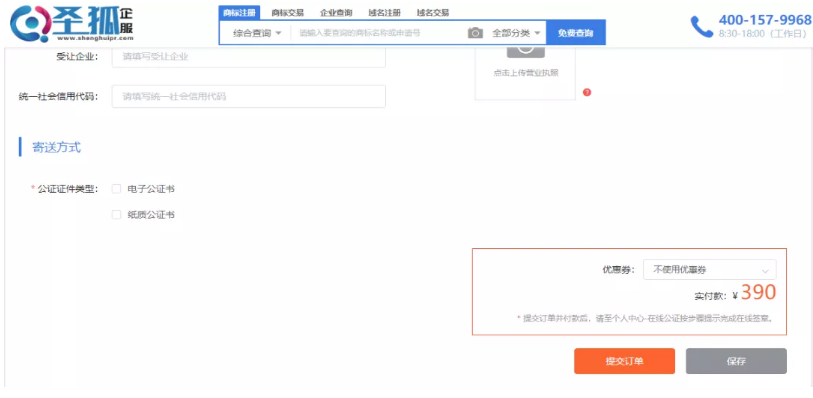The width and height of the screenshot is (813, 398).
Task: Click the 电子公证书 label text
Action: point(151,189)
